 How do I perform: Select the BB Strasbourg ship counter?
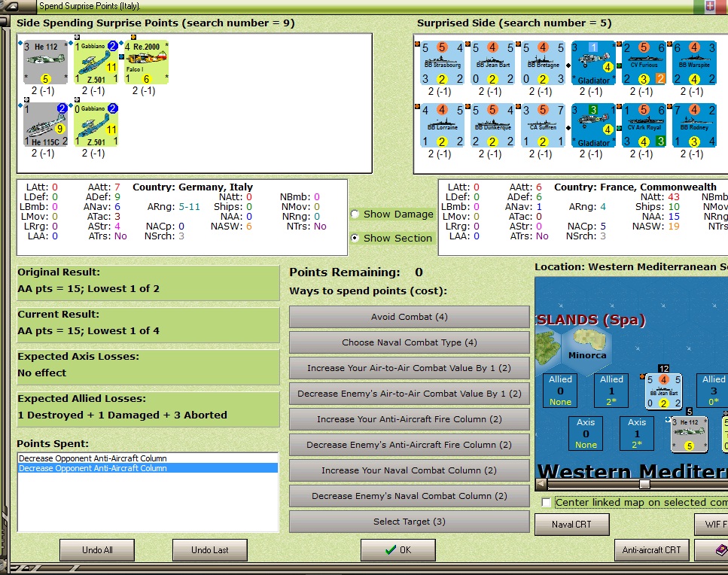443,62
